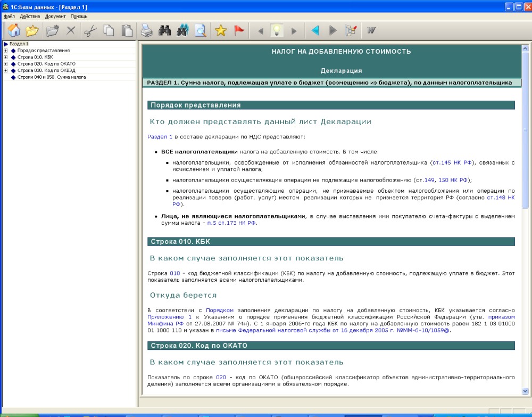The height and width of the screenshot is (417, 532).
Task: Open the Файл menu
Action: click(x=9, y=17)
